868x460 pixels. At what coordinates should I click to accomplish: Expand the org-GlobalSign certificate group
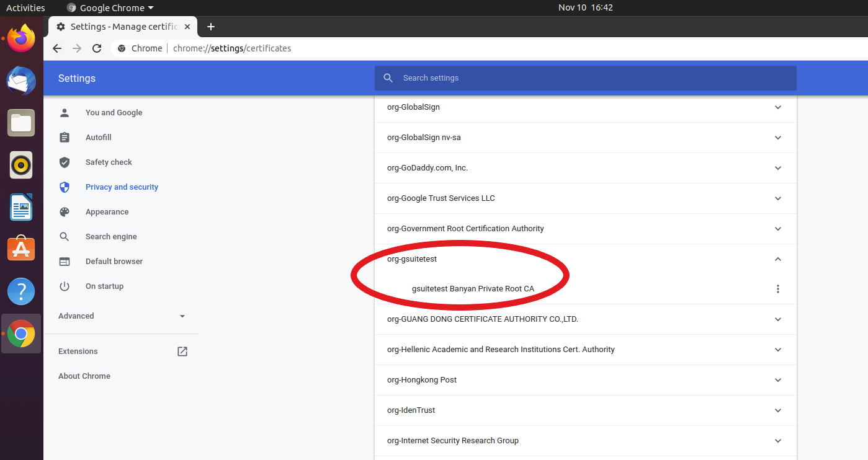click(x=778, y=107)
